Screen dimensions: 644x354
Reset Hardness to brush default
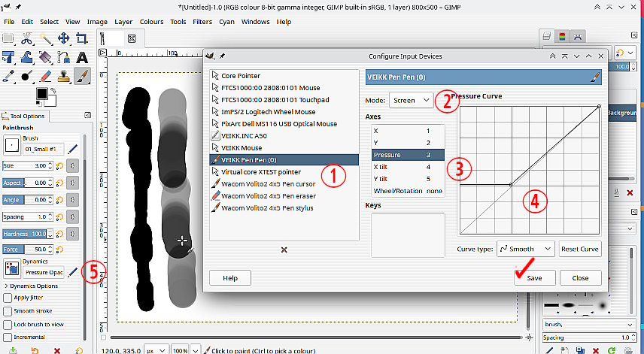coord(60,234)
